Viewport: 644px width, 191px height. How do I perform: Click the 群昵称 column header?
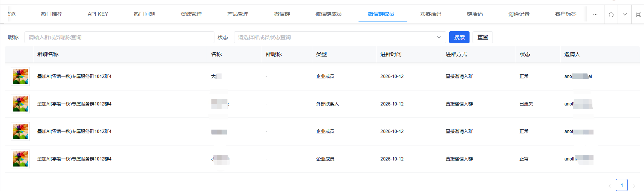274,54
